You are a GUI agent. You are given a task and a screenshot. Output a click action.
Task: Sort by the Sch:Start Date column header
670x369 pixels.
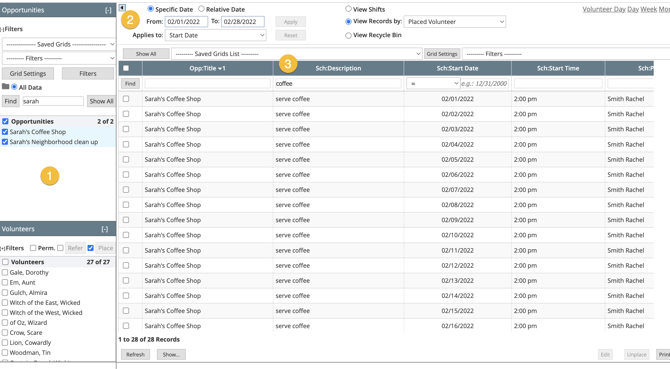tap(458, 68)
